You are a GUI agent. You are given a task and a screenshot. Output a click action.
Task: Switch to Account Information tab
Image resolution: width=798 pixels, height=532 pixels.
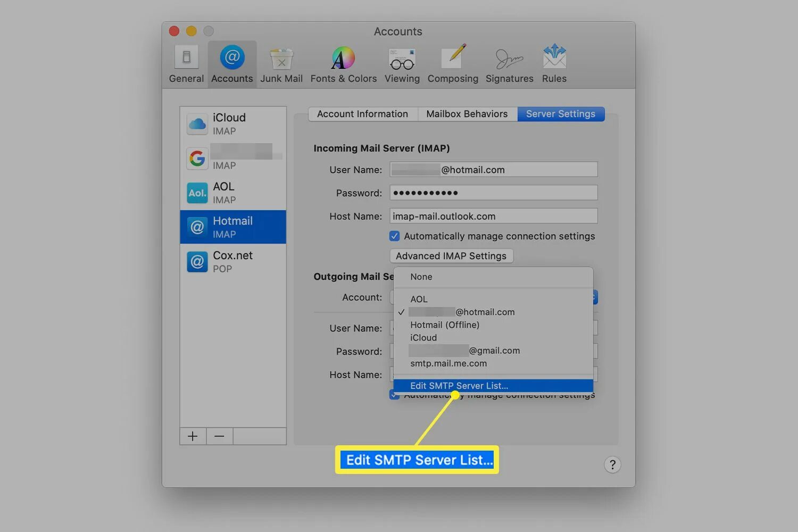pos(362,114)
